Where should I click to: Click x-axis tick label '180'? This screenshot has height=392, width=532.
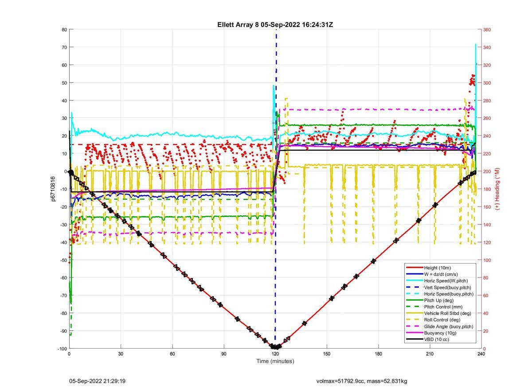(x=378, y=354)
